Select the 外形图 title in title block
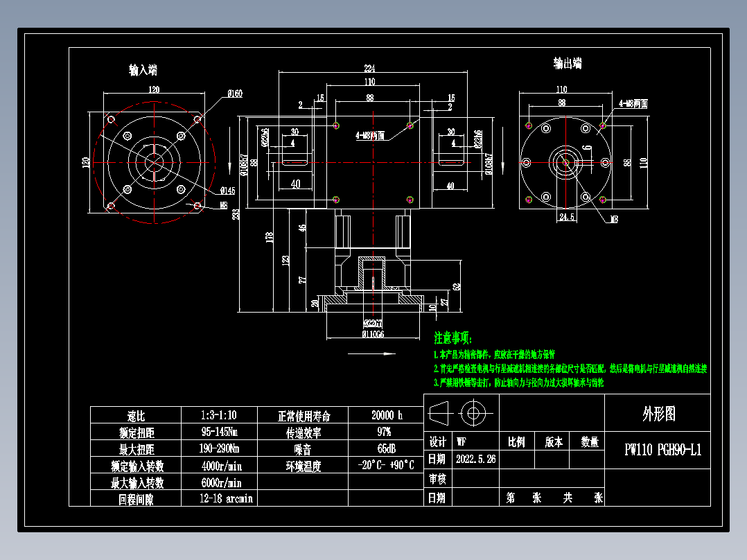747x560 pixels. tap(659, 414)
